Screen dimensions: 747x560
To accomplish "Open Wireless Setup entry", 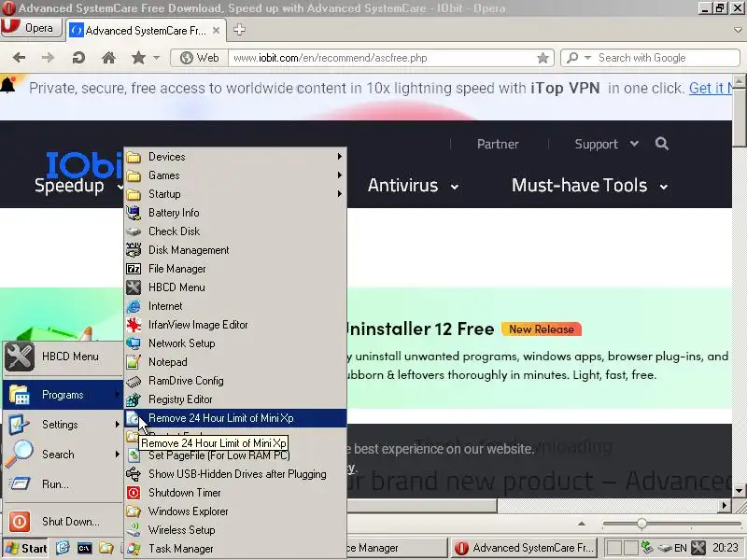I will pyautogui.click(x=235, y=529).
